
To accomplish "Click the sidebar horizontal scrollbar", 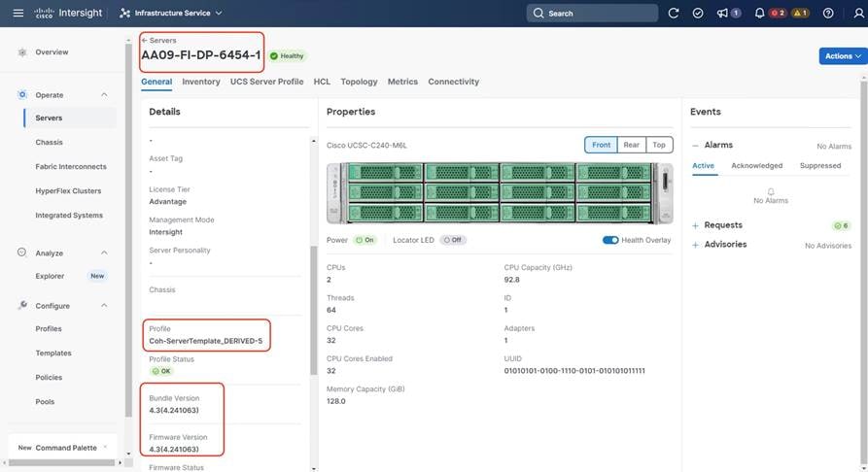I will [61, 462].
